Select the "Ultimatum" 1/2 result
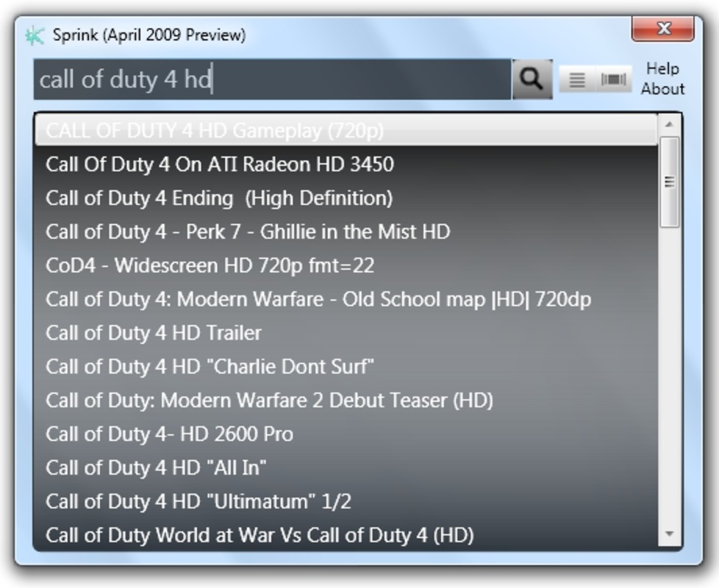Image resolution: width=719 pixels, height=588 pixels. 346,501
